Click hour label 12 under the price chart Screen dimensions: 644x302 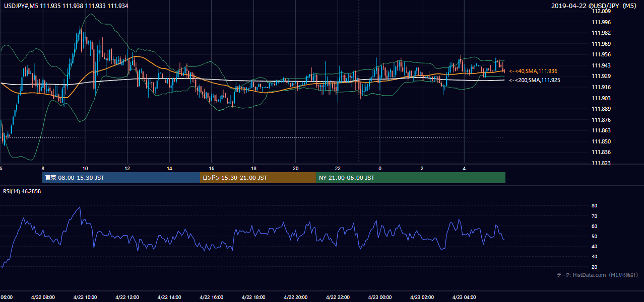tap(127, 168)
